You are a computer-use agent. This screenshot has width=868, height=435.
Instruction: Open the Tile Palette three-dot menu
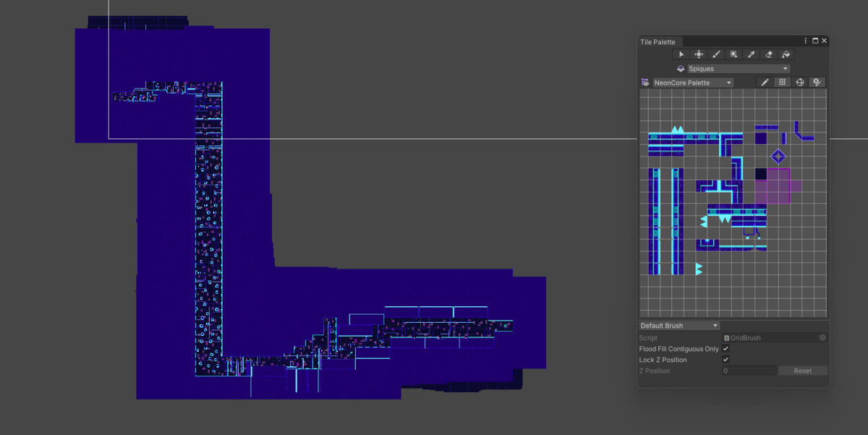point(806,41)
